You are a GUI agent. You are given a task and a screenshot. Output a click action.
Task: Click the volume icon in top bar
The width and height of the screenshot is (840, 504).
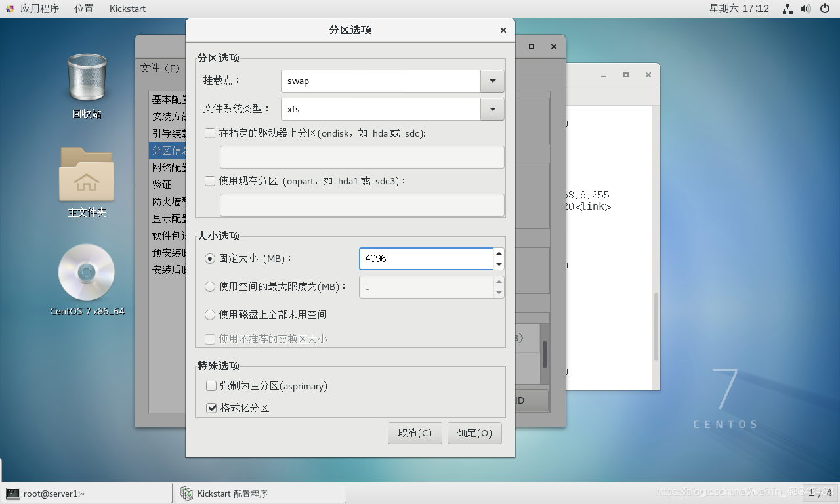click(x=807, y=9)
